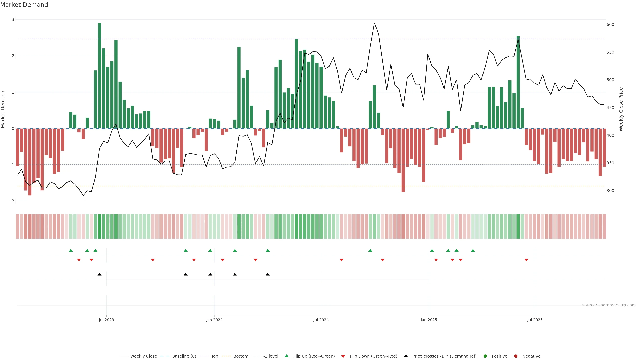Click the Weekly Close Price right axis title
Viewport: 644px width, 362px height.
point(621,109)
